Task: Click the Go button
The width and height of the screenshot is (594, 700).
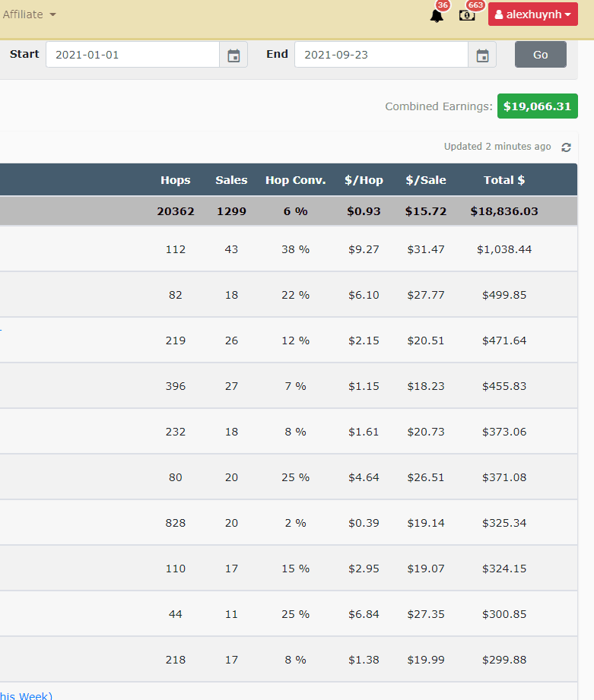Action: (x=541, y=55)
